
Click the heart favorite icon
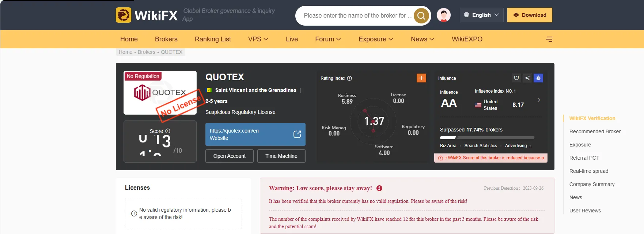coord(516,78)
